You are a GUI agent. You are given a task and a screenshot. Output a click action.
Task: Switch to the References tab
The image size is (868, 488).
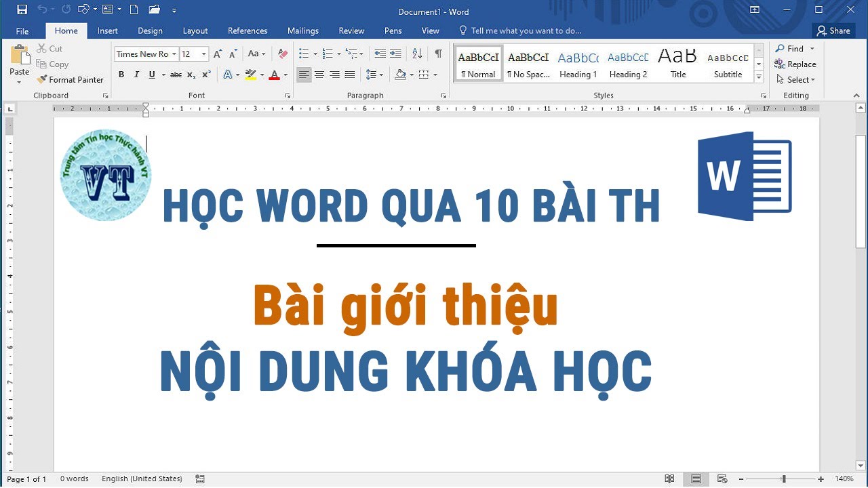[248, 30]
